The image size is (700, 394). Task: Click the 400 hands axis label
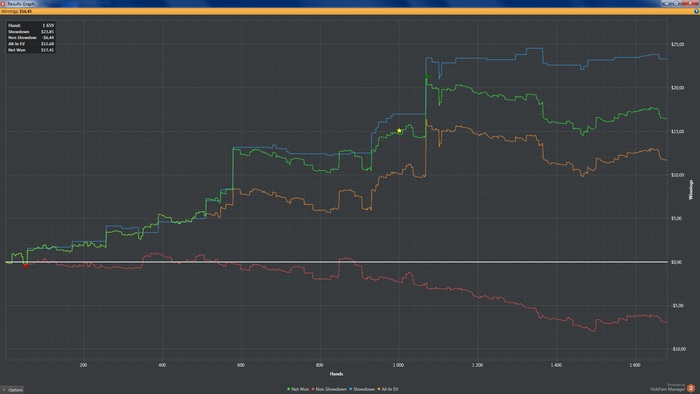click(162, 365)
